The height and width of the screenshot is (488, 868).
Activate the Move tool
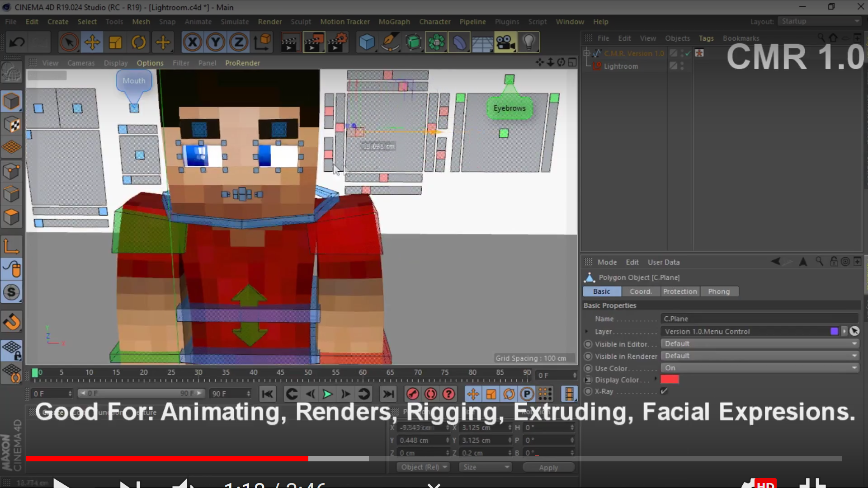coord(92,42)
